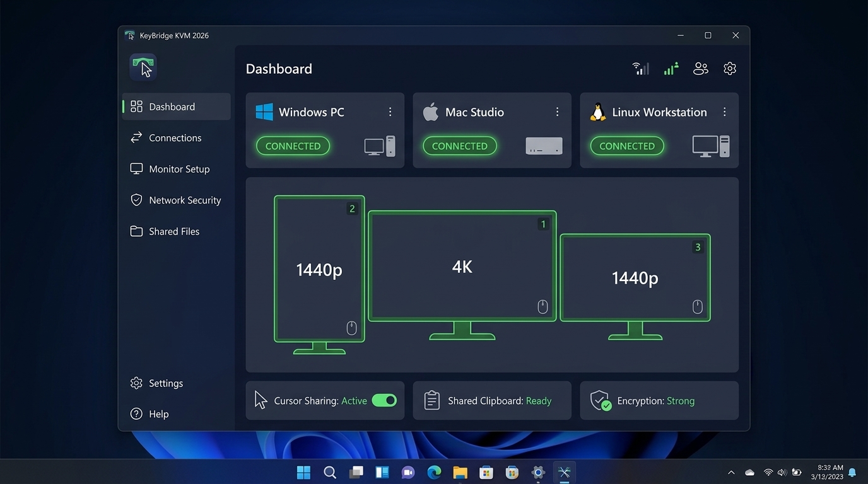Screen dimensions: 868x484
Task: Click the small KeyBridge icon in the title bar
Action: pyautogui.click(x=130, y=35)
